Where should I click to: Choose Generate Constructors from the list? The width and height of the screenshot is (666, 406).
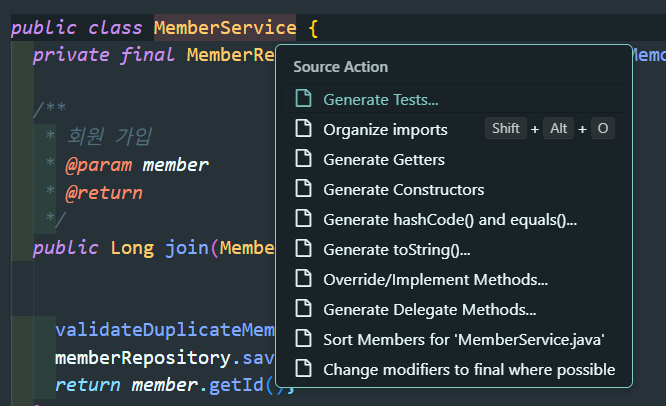[403, 189]
